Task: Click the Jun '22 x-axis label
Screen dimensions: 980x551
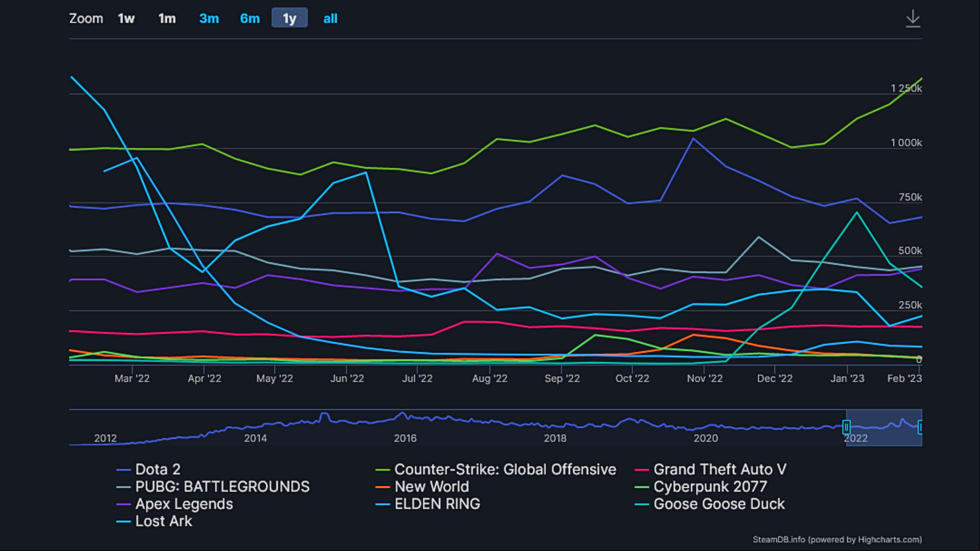Action: [347, 378]
